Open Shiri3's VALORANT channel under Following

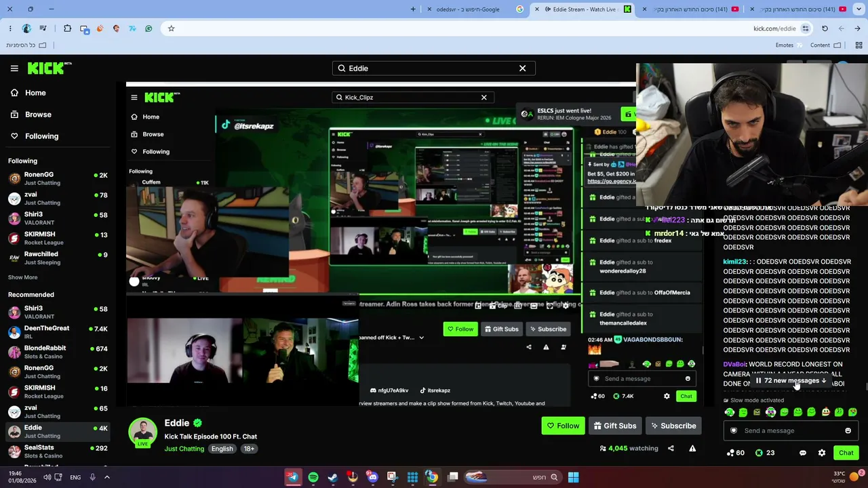click(x=58, y=218)
